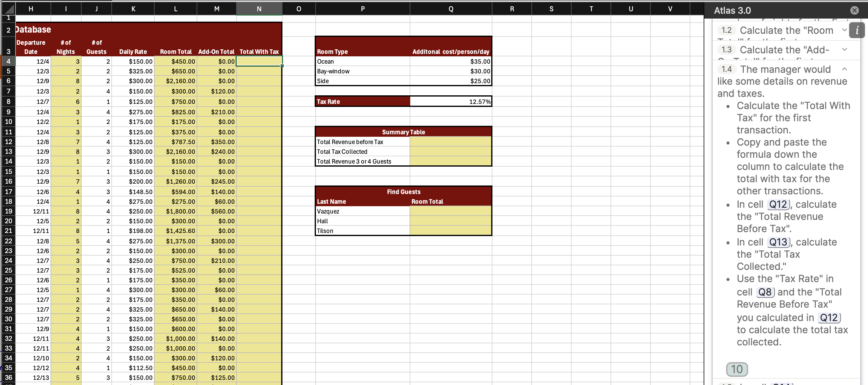
Task: Click the Tax Rate value cell showing 12.57%
Action: (x=450, y=101)
